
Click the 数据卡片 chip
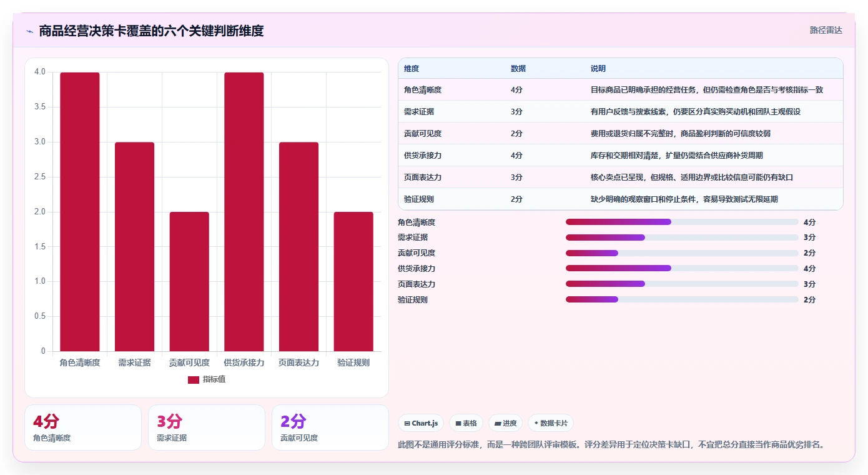551,423
